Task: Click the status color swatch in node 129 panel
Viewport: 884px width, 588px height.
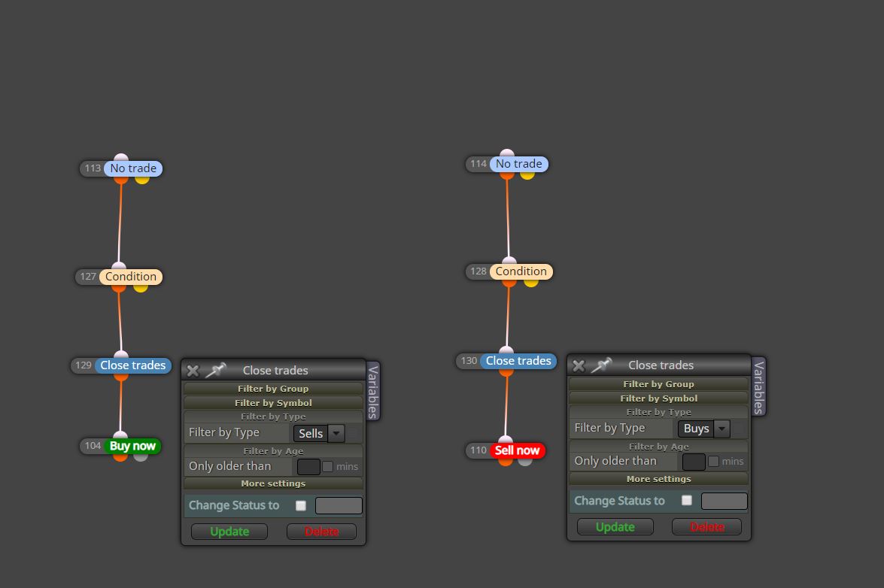Action: pyautogui.click(x=339, y=506)
